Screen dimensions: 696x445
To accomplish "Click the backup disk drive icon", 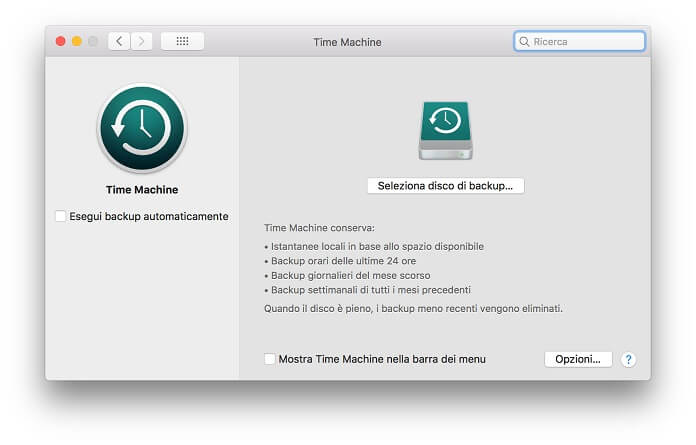I will (445, 130).
